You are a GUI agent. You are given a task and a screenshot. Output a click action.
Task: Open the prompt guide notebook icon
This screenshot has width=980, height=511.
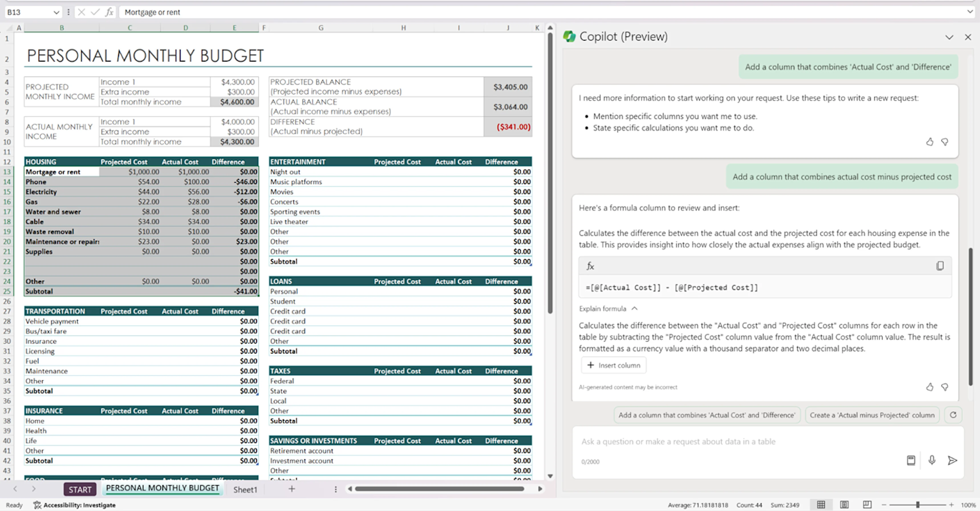[x=911, y=461]
